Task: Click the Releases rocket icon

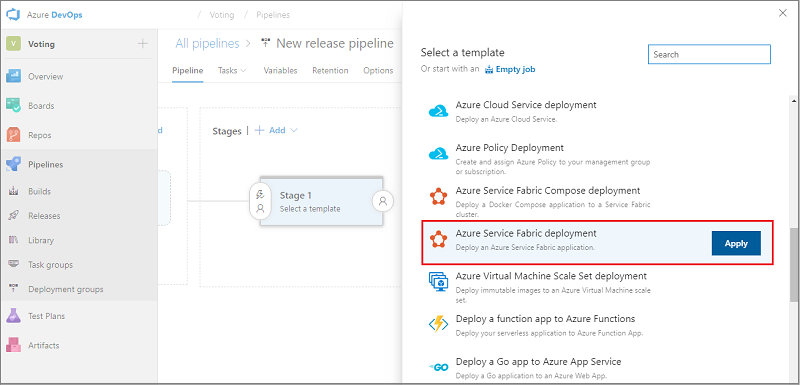Action: [13, 216]
